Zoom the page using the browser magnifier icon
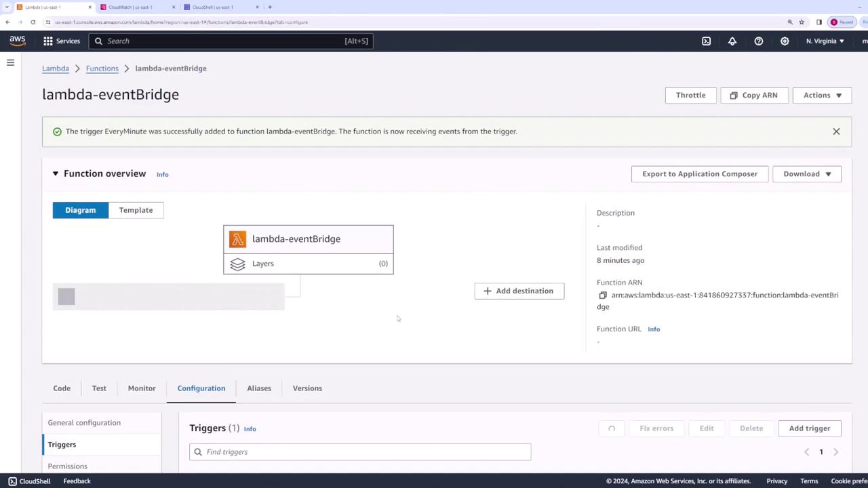 click(790, 22)
